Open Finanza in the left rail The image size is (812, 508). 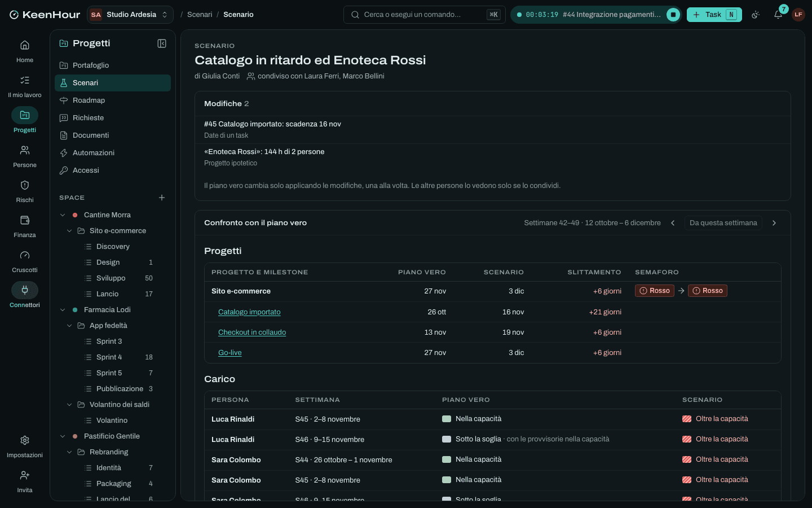(25, 226)
